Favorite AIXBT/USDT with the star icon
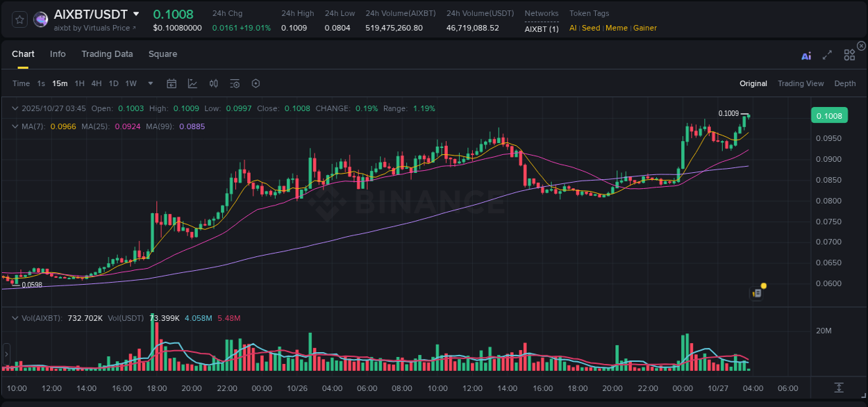The width and height of the screenshot is (868, 407). (x=19, y=19)
